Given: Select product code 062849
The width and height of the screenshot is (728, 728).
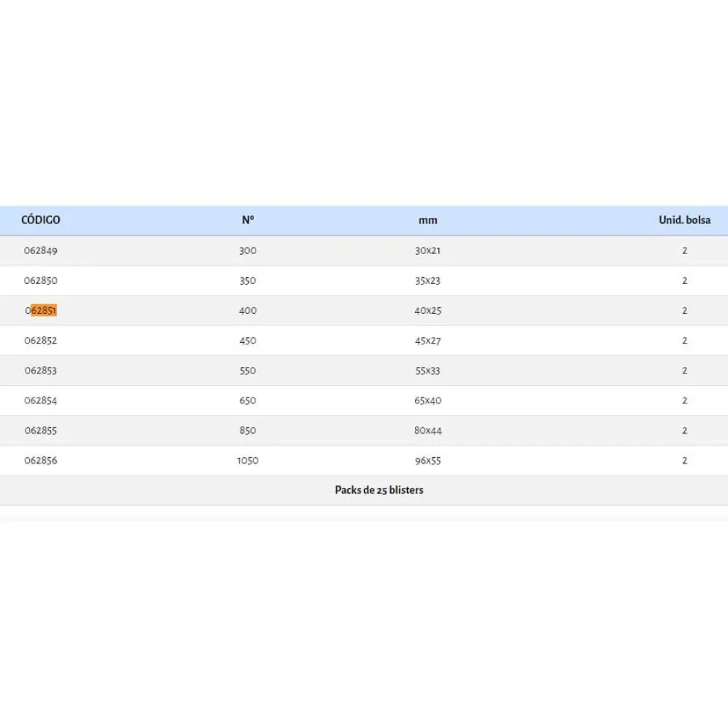Looking at the screenshot, I should click(41, 250).
